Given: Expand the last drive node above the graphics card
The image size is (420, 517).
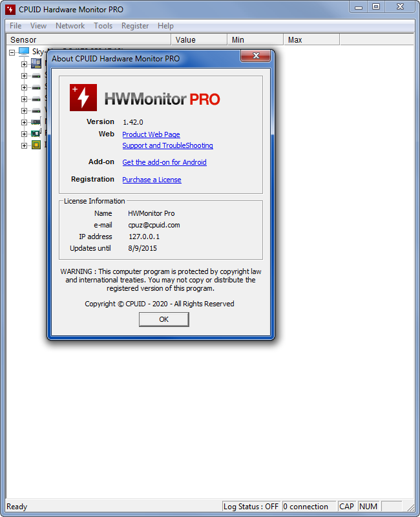Looking at the screenshot, I should (24, 111).
